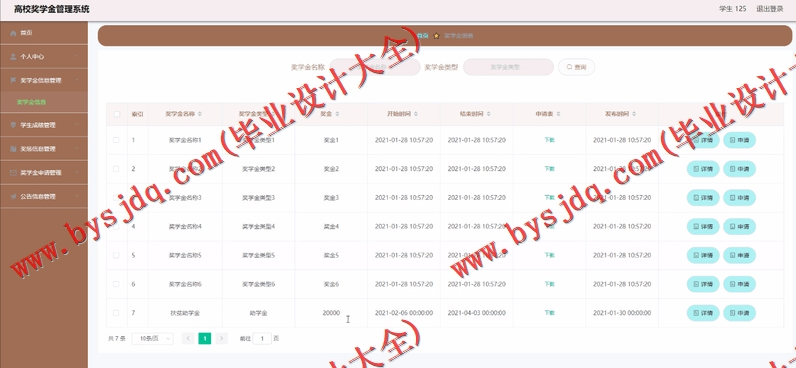Image resolution: width=796 pixels, height=368 pixels.
Task: Expand the 个人中心 sidebar menu
Action: click(44, 57)
